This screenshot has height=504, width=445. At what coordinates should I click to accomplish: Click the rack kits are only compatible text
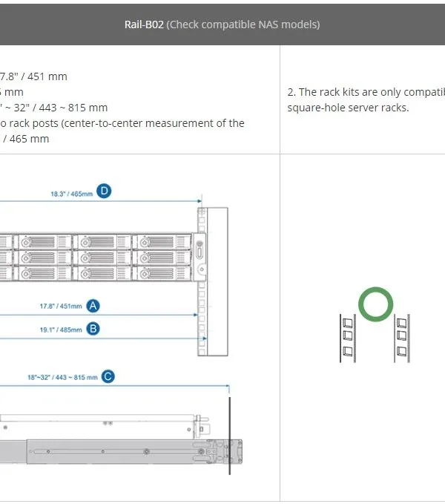366,92
